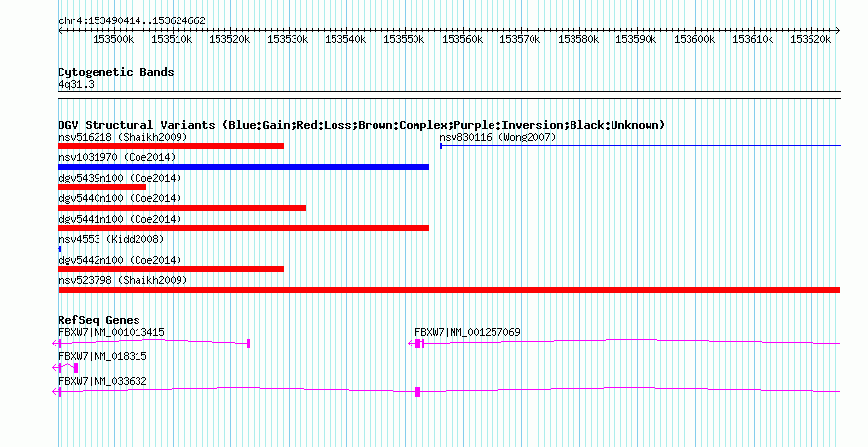Select the NM_018315 exon block

click(76, 368)
